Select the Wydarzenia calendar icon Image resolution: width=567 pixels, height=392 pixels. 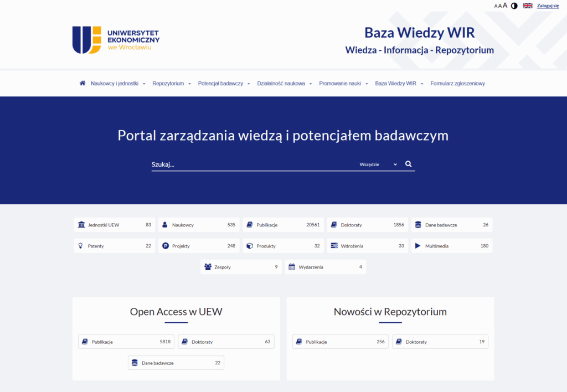[x=292, y=266]
